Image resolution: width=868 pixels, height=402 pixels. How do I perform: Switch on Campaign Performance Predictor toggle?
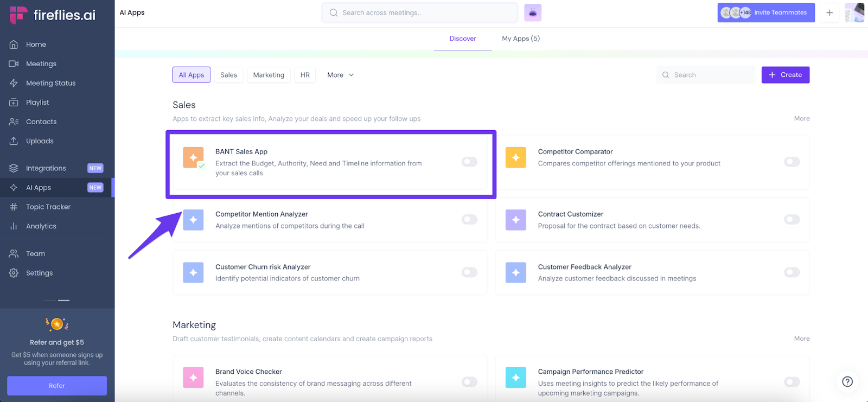coord(792,382)
